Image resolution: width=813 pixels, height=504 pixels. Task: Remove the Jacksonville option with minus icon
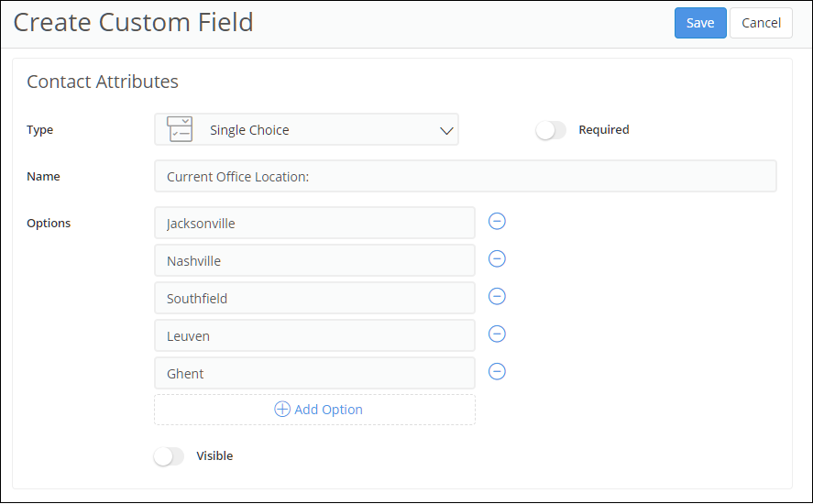(497, 221)
